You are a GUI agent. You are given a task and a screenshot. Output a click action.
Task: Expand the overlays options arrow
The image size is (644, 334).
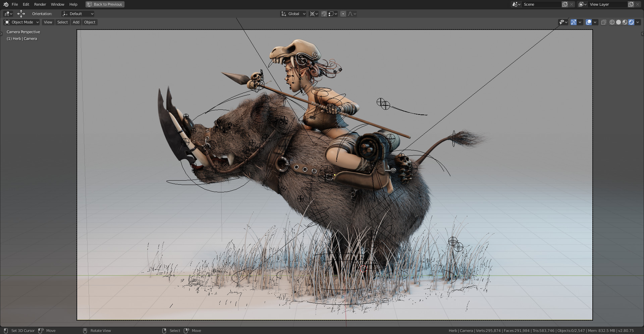[x=595, y=22]
